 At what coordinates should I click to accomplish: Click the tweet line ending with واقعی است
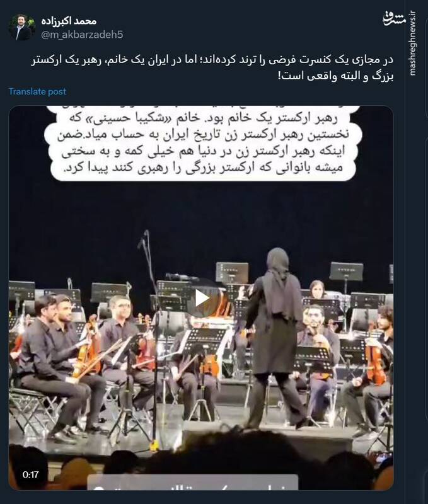[x=336, y=77]
